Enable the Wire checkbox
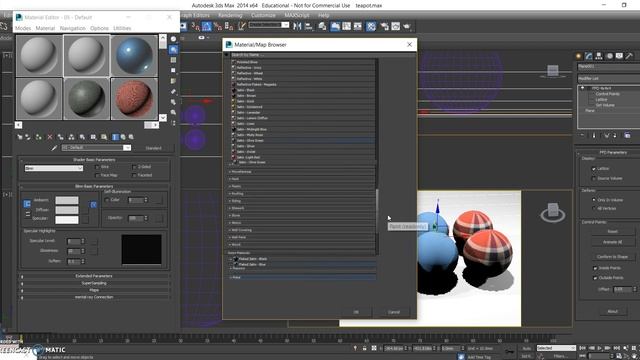 coord(97,167)
